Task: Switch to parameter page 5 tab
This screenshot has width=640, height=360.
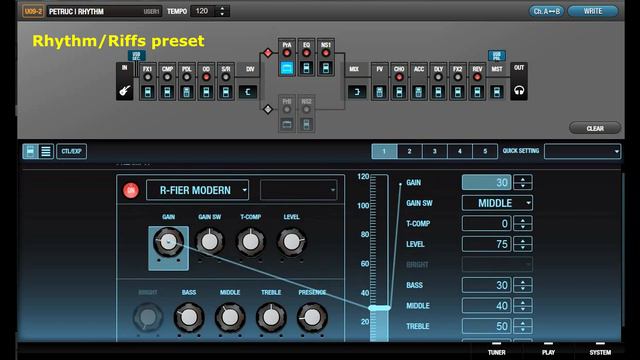Action: pyautogui.click(x=485, y=151)
